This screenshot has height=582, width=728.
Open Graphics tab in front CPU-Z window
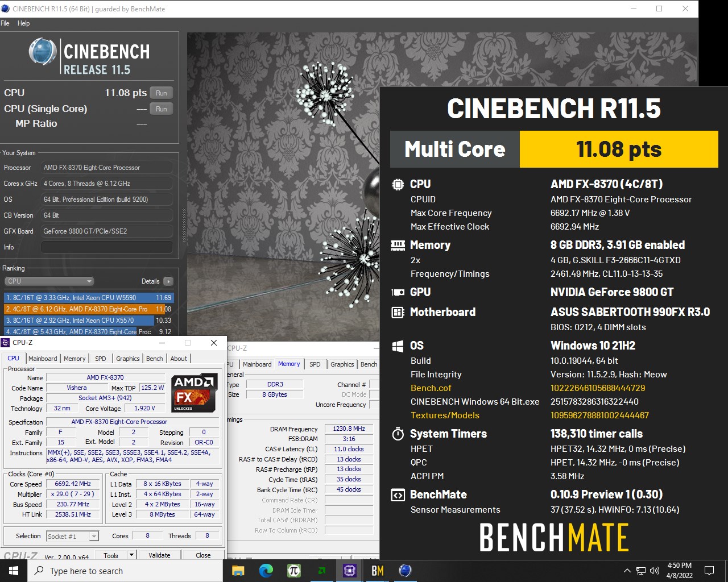click(x=127, y=359)
